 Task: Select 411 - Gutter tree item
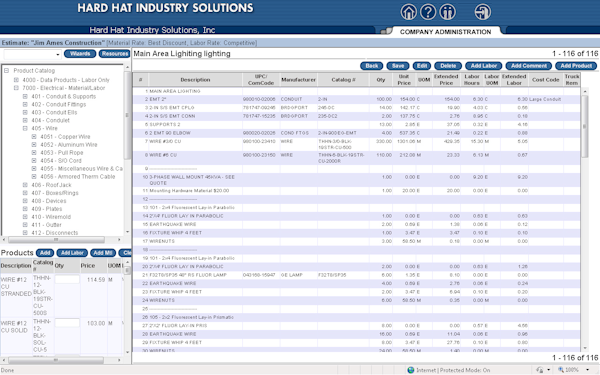click(x=46, y=225)
